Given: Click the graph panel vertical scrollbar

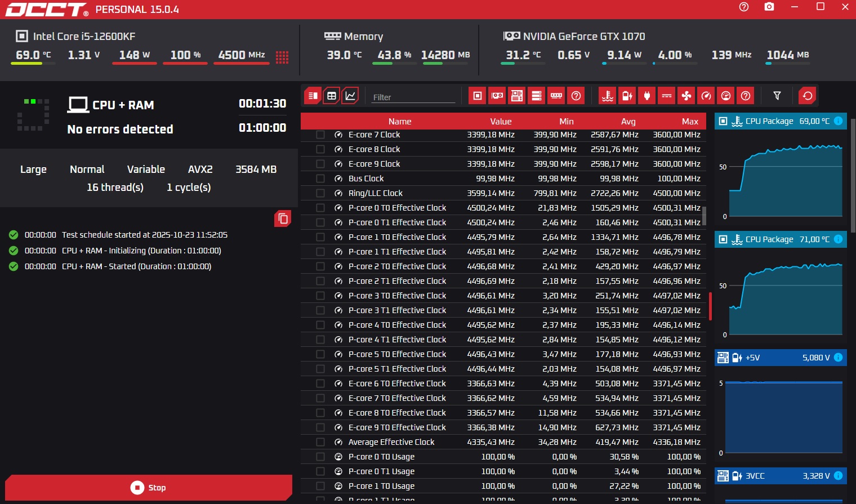Looking at the screenshot, I should 853,176.
